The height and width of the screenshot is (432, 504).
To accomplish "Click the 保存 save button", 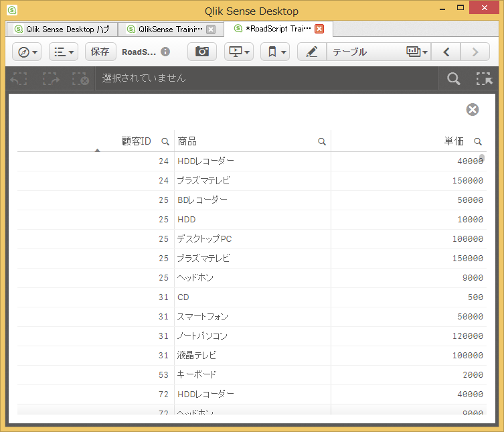I will pyautogui.click(x=100, y=52).
